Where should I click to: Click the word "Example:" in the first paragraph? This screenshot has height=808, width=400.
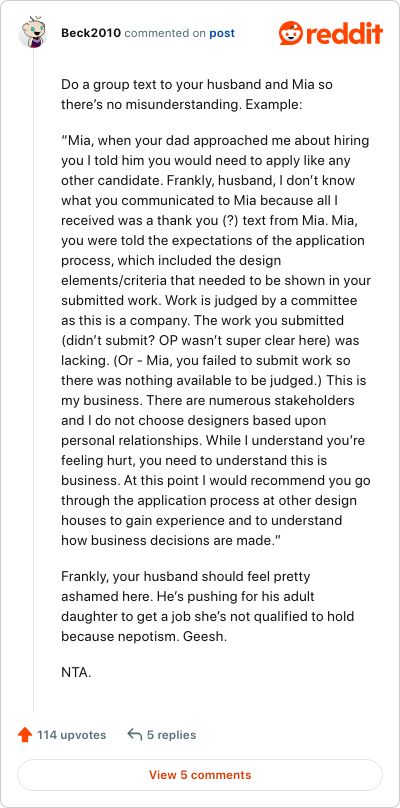(274, 105)
